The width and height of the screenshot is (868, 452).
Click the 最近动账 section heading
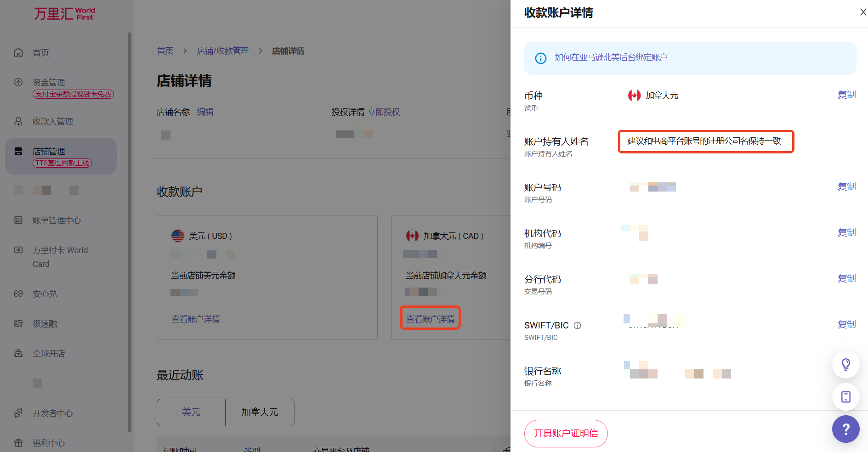(180, 375)
